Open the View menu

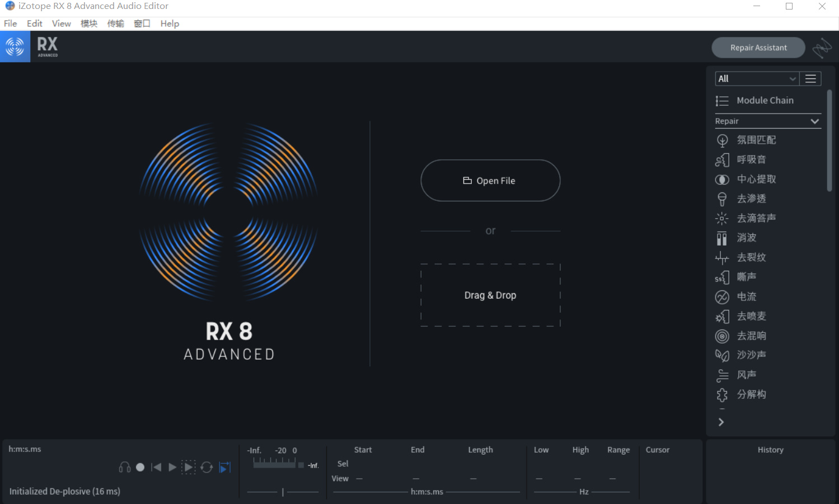[x=62, y=23]
